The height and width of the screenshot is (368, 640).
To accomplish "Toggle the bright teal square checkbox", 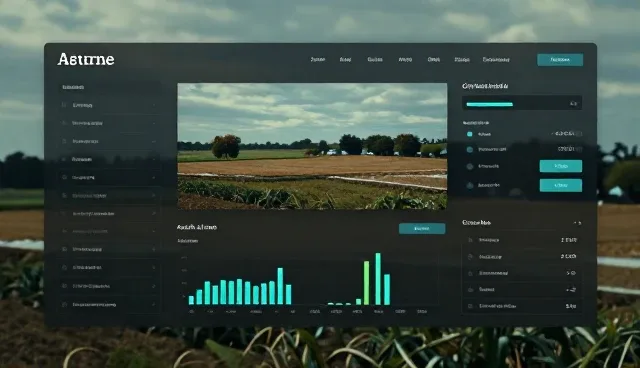I will pos(469,134).
